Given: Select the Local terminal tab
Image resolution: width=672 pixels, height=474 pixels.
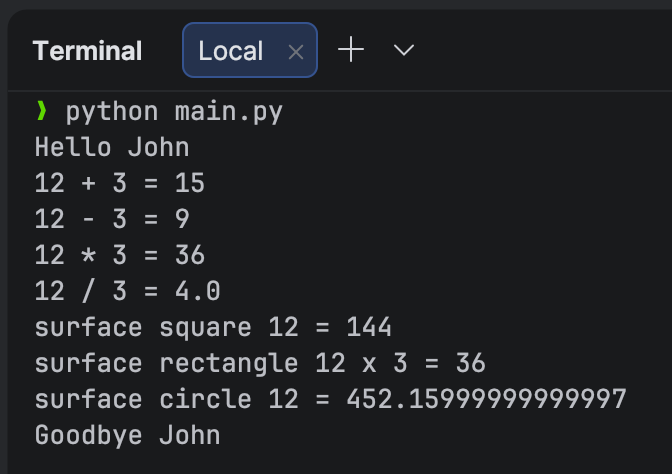Looking at the screenshot, I should pyautogui.click(x=231, y=51).
